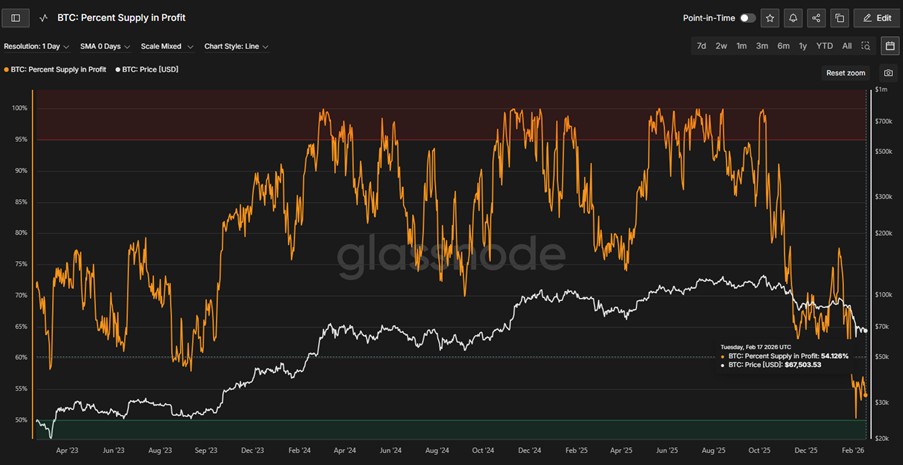Set an alert using the bell icon
Screen dimensions: 903x465
[793, 18]
